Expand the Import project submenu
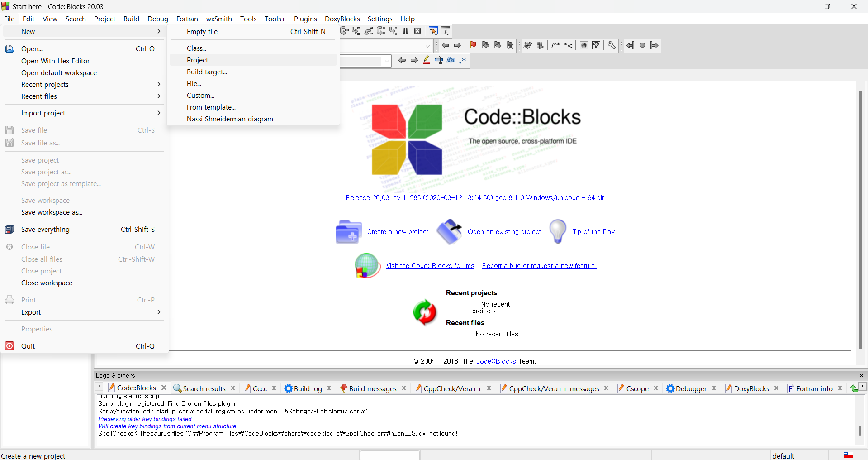The image size is (868, 460). click(84, 113)
